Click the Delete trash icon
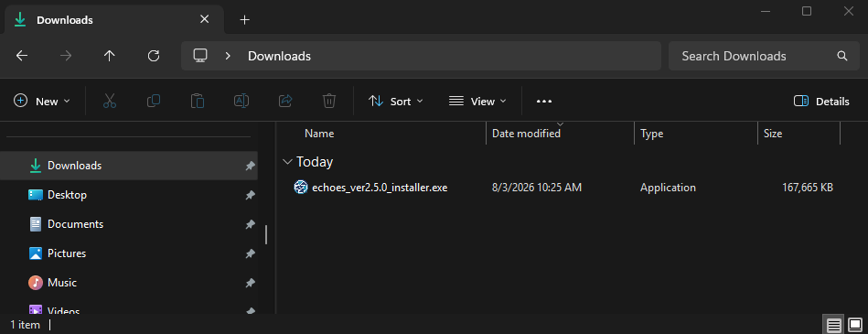Viewport: 868px width, 334px height. (x=329, y=102)
